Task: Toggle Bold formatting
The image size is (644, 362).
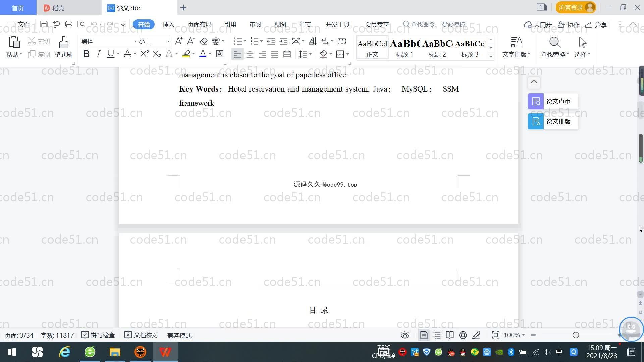Action: 86,54
